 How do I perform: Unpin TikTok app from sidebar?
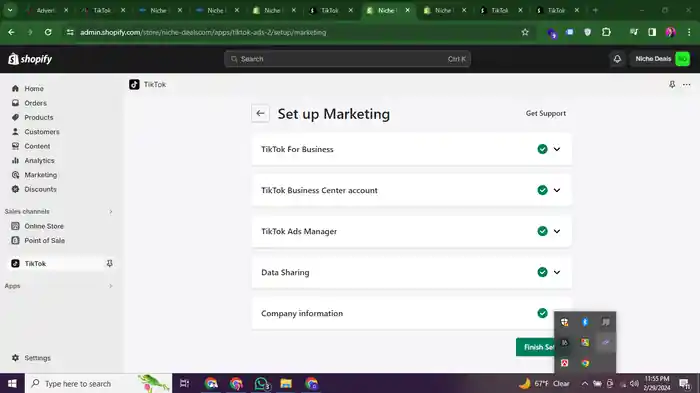[109, 263]
